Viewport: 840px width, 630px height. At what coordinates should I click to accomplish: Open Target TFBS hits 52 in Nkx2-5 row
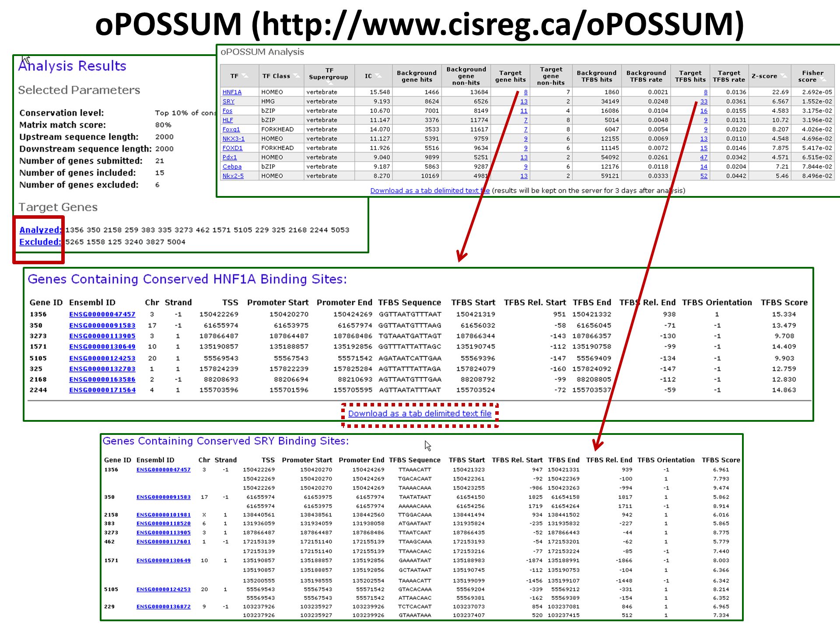point(703,176)
